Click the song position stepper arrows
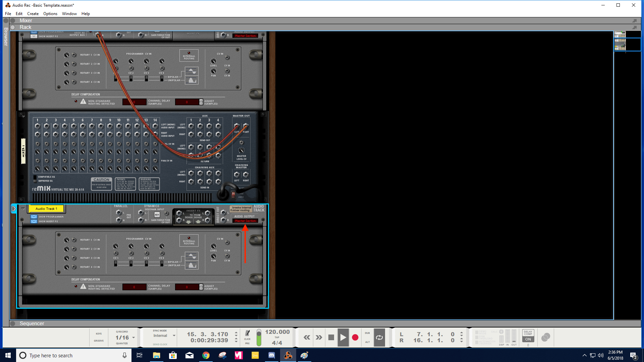Screen dimensions: 644x362 tap(236, 337)
